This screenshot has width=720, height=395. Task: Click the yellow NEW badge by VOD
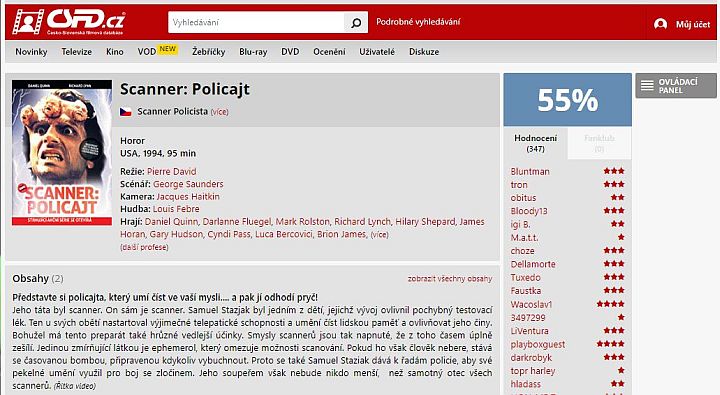168,49
